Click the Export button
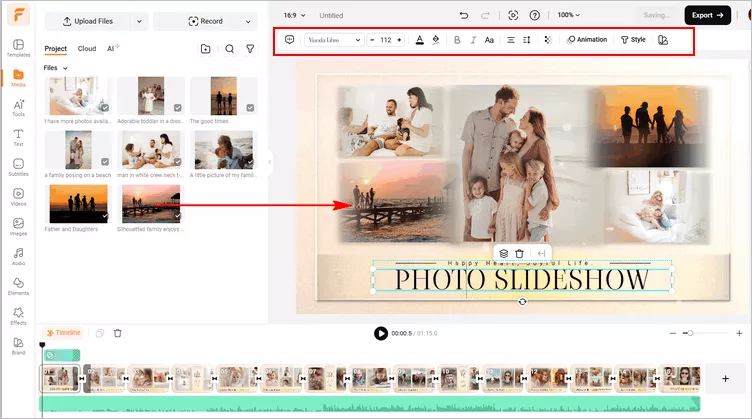 707,15
